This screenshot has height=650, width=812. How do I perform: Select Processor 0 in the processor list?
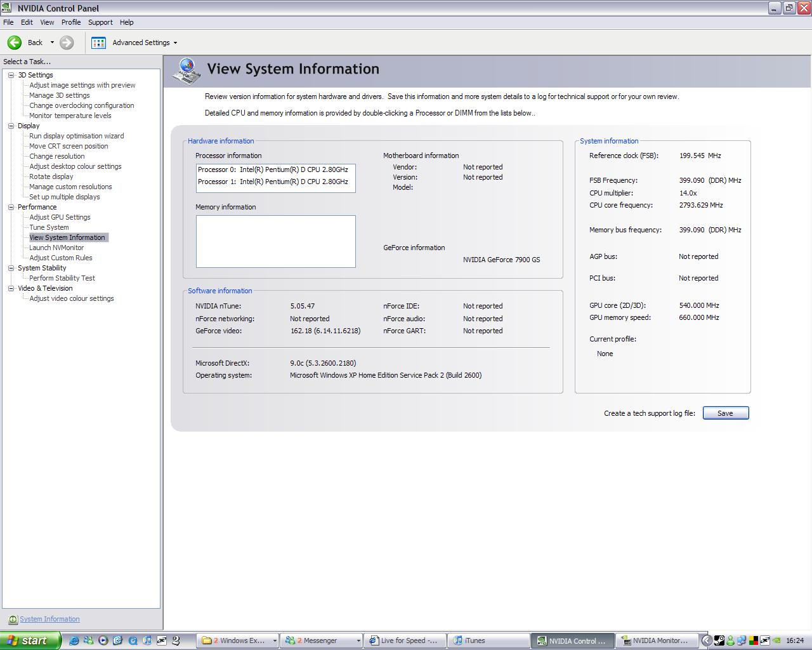pyautogui.click(x=275, y=170)
